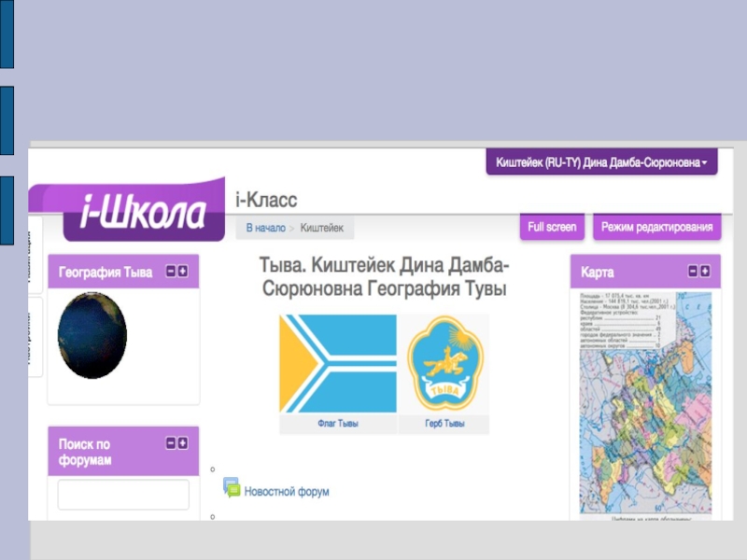The width and height of the screenshot is (747, 560).
Task: Click the Новостной форум forum icon
Action: tap(232, 487)
